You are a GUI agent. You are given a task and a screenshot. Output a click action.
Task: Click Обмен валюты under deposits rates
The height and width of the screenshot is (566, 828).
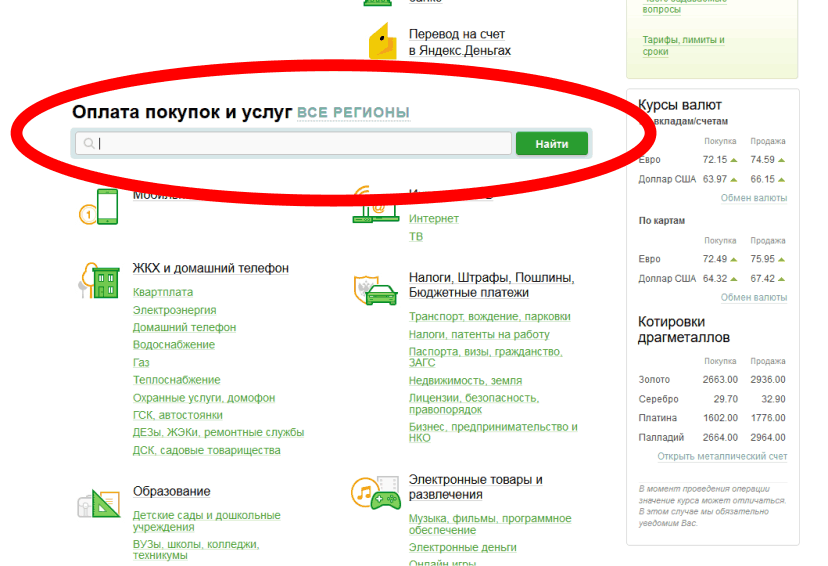[754, 198]
